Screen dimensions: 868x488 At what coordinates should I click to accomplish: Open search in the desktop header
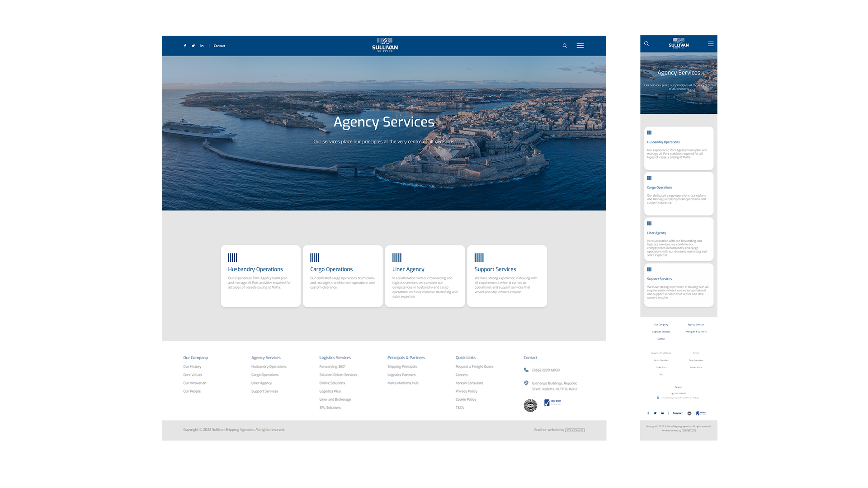565,46
